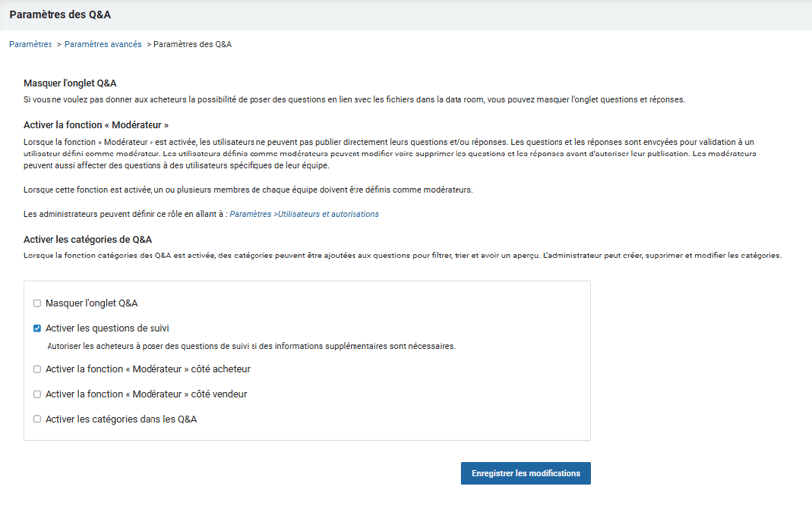Image resolution: width=812 pixels, height=515 pixels.
Task: Click heading 'Masquer l'onglet Q&A'
Action: pos(70,83)
